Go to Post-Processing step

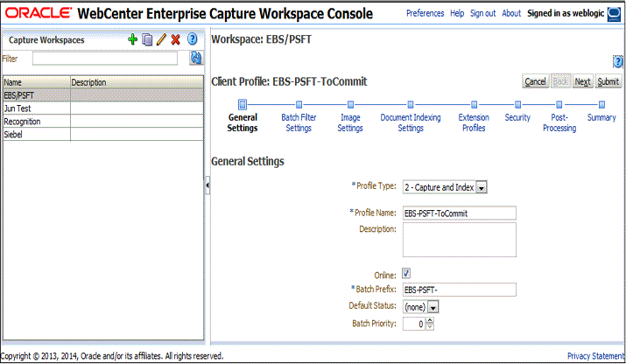[x=559, y=122]
